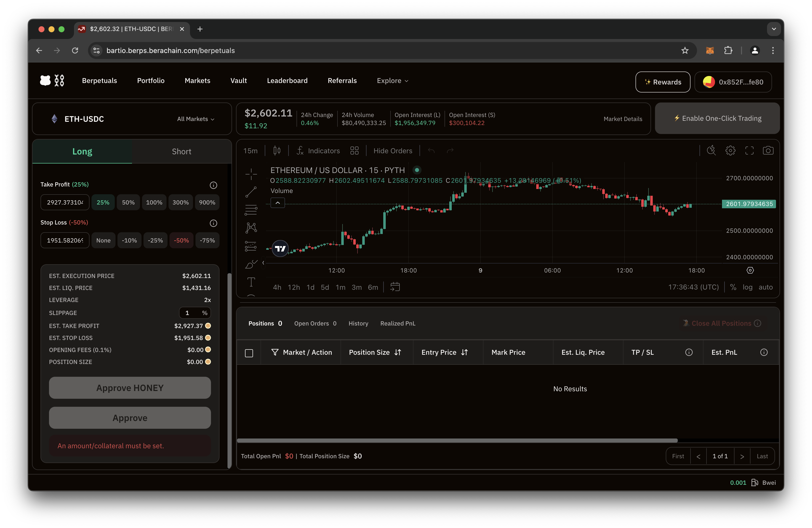
Task: Bookmark this page with the star
Action: click(685, 50)
